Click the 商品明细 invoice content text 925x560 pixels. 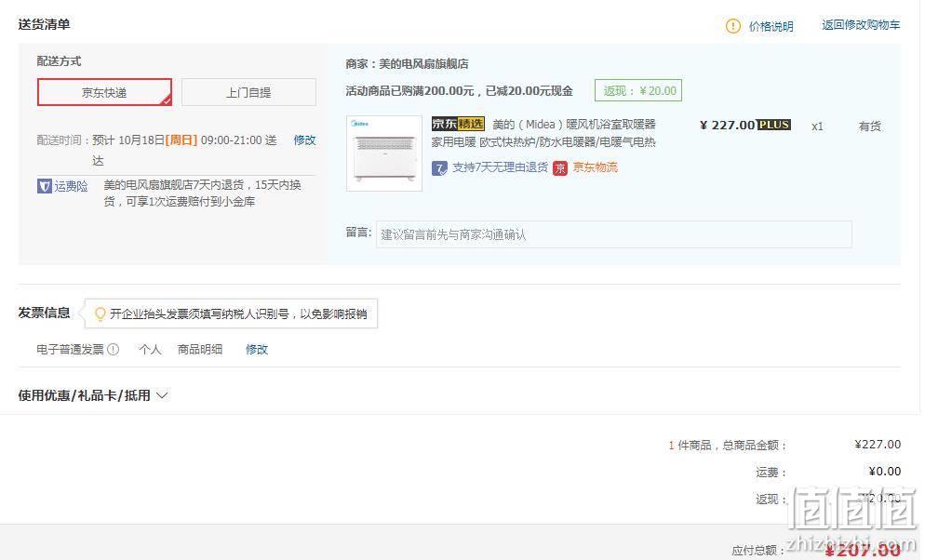pos(200,350)
